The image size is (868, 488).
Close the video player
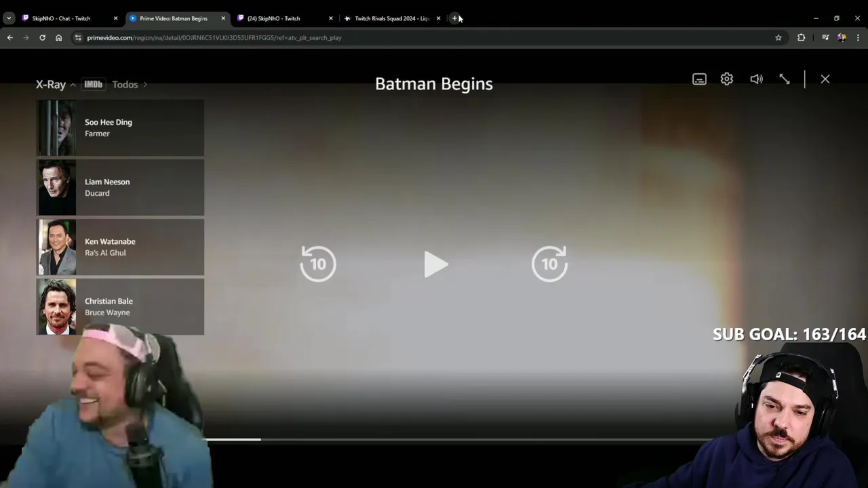(825, 79)
